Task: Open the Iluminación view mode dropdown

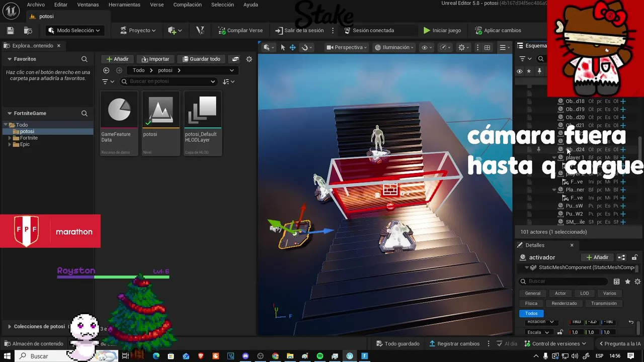Action: pos(394,47)
